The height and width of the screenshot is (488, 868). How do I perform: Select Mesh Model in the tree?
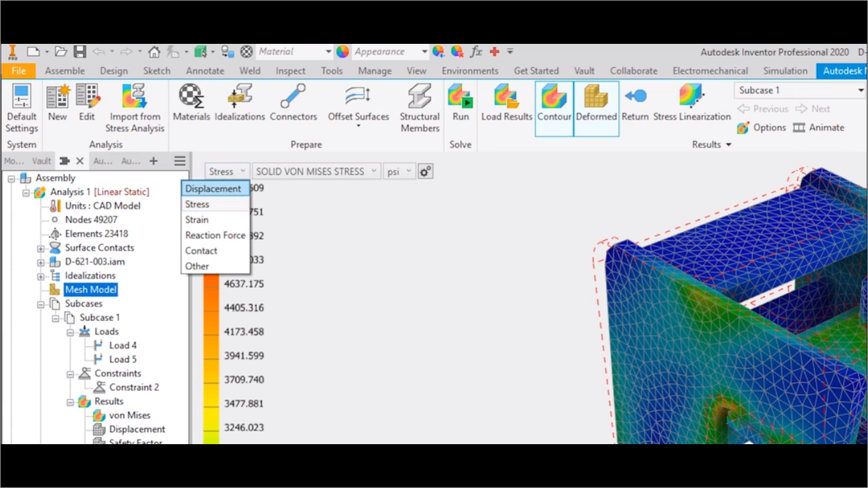[x=91, y=290]
